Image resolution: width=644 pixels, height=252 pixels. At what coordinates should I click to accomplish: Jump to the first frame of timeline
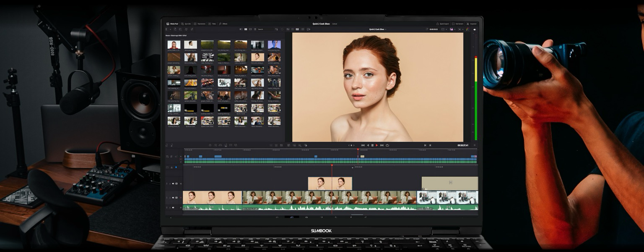(x=363, y=145)
